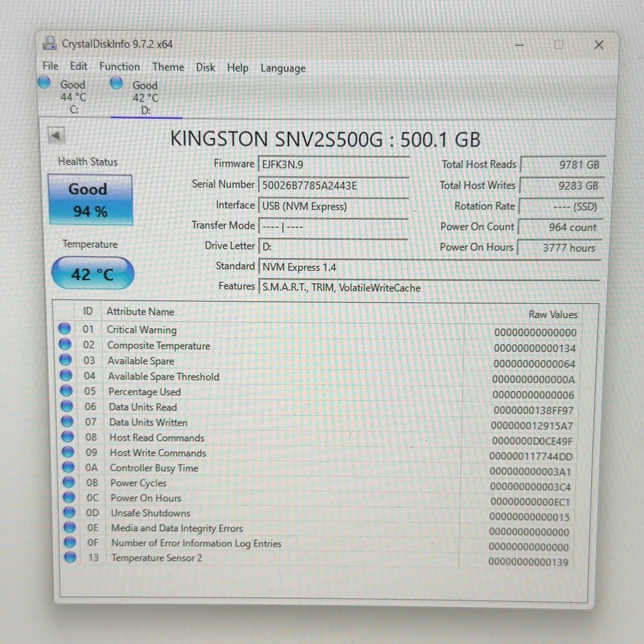
Task: Click the 42 °C temperature button
Action: pos(92,274)
